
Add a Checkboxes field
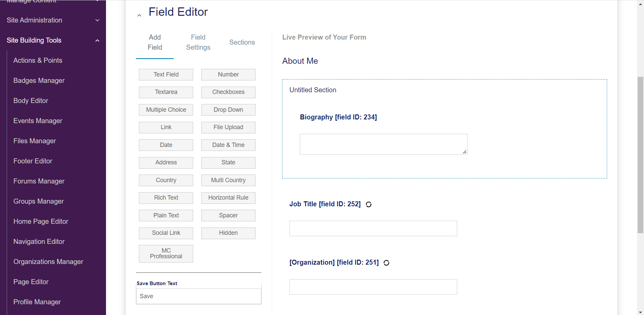[228, 92]
